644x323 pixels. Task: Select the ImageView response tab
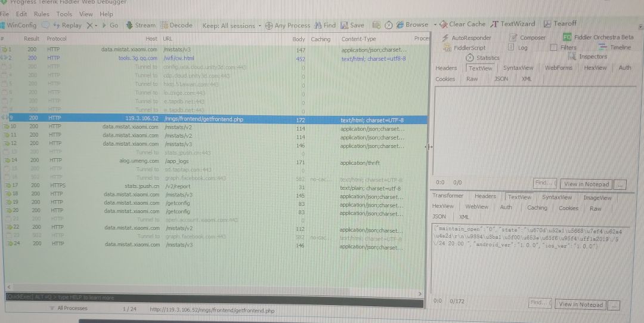tap(597, 198)
